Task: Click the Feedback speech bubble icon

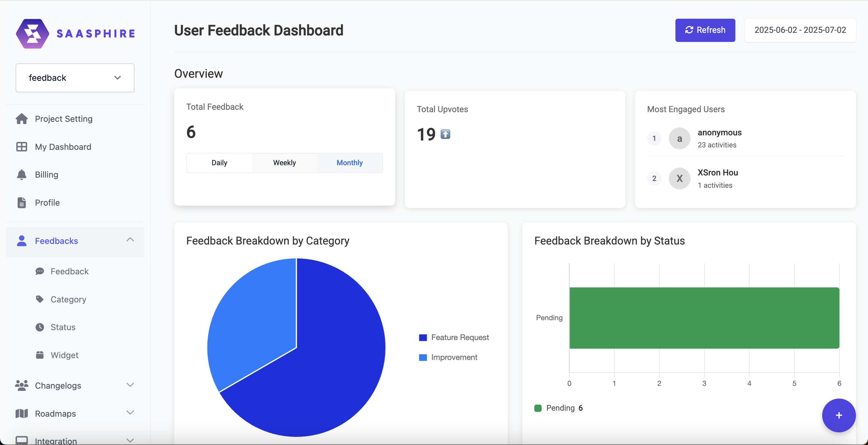Action: (40, 271)
